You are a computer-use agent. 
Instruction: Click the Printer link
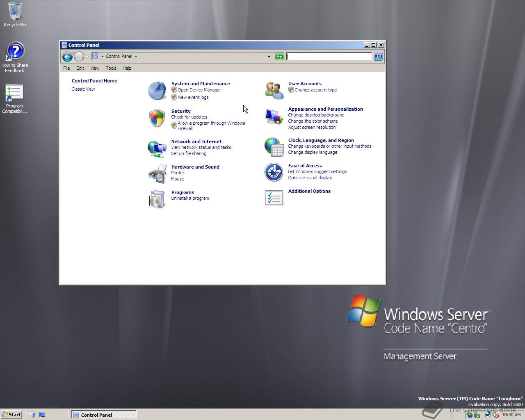pyautogui.click(x=178, y=173)
